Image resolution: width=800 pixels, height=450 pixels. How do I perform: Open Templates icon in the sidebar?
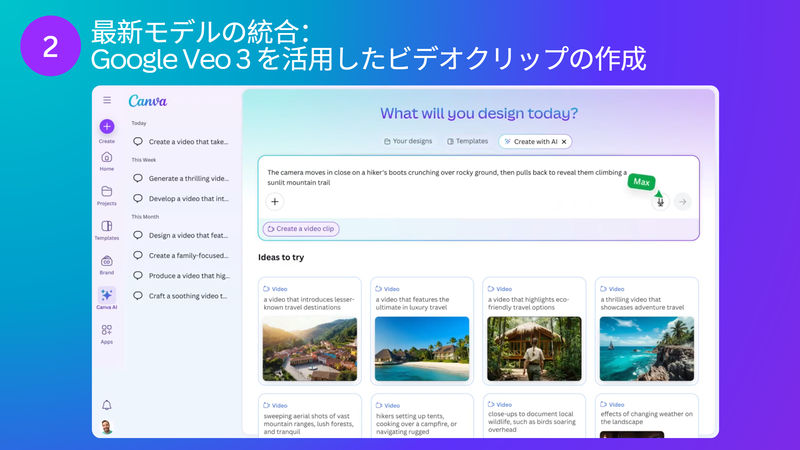[x=107, y=226]
